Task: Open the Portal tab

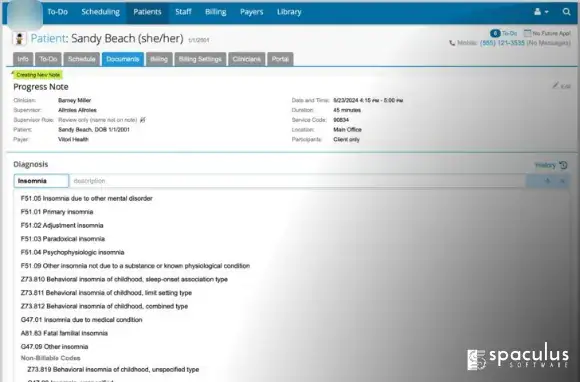Action: [x=280, y=59]
